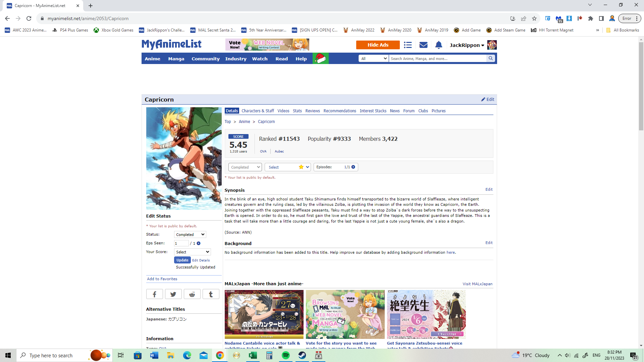This screenshot has width=644, height=362.
Task: Open the search category All dropdown
Action: click(374, 58)
